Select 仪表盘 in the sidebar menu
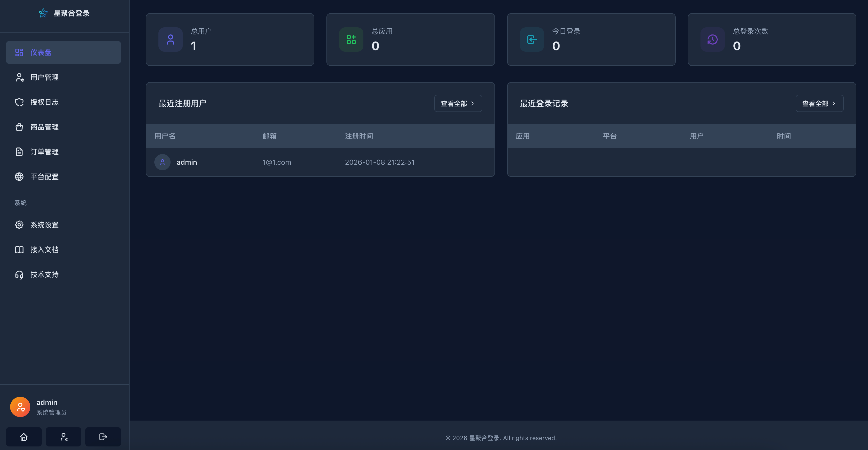The width and height of the screenshot is (868, 450). pos(40,52)
